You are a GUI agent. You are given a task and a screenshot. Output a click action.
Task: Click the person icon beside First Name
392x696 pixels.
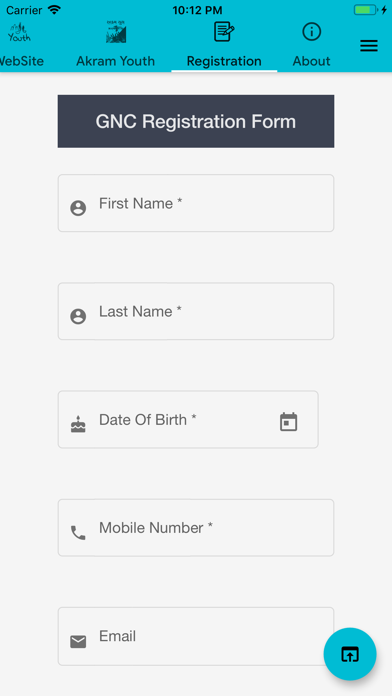click(78, 208)
